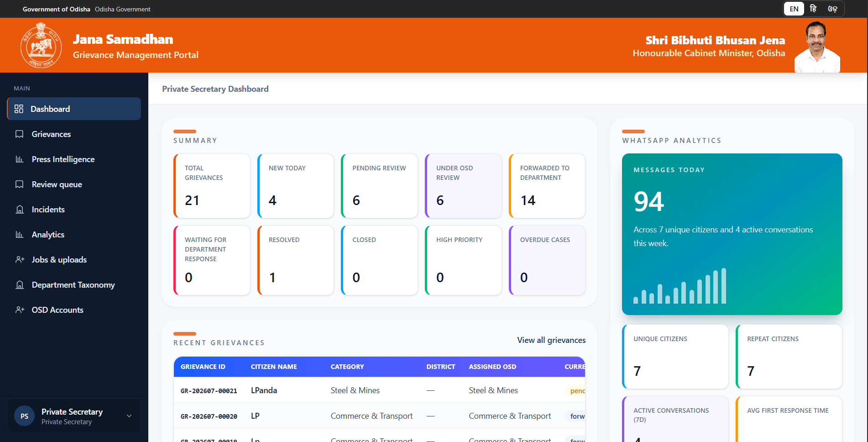Open the Pending Review summary card
Screen dimensions: 868x442
pos(379,186)
